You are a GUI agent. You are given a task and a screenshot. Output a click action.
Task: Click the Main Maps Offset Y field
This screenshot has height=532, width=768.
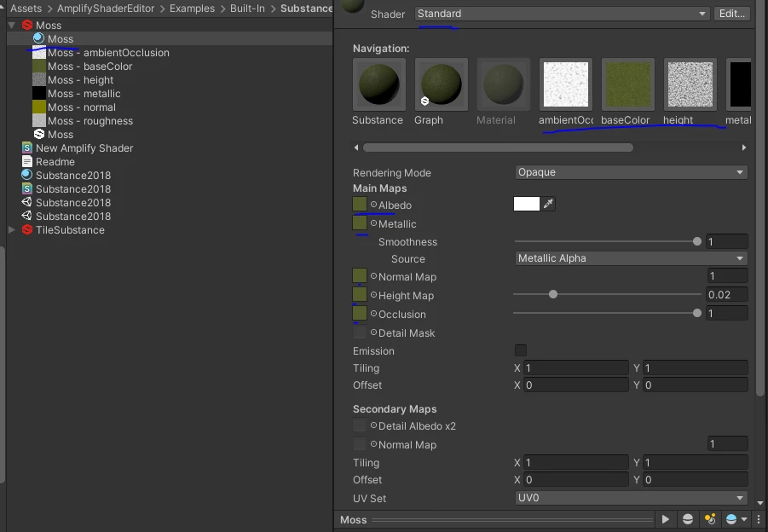696,385
